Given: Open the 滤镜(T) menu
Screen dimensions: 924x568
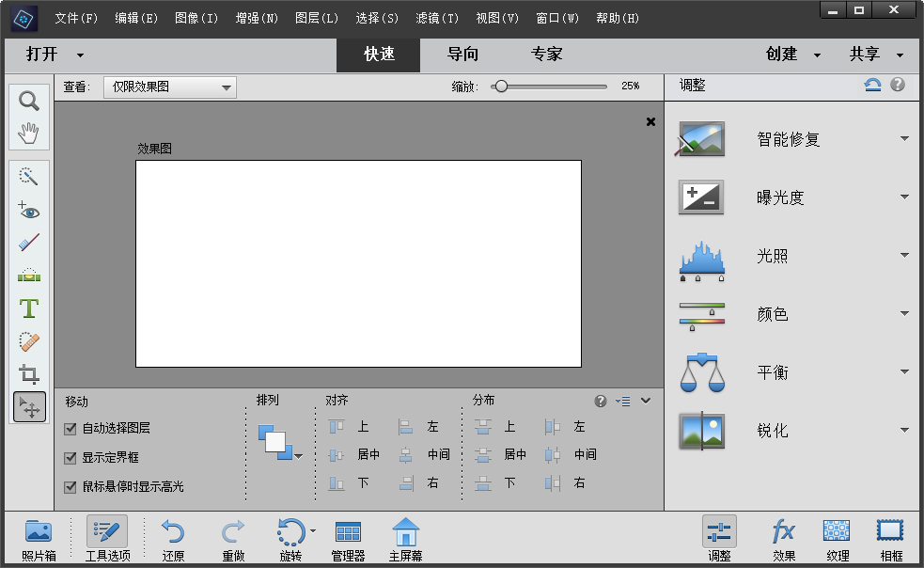Looking at the screenshot, I should pyautogui.click(x=437, y=18).
